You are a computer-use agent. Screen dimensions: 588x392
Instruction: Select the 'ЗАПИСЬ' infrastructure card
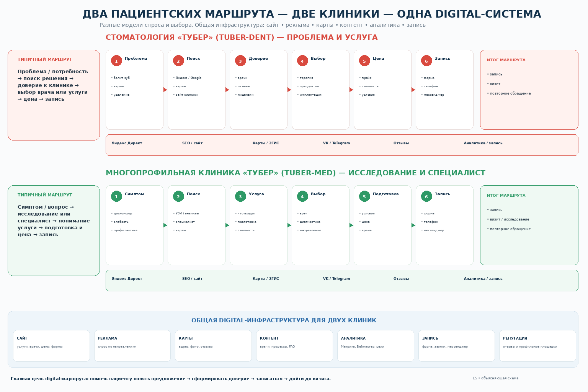pyautogui.click(x=457, y=346)
